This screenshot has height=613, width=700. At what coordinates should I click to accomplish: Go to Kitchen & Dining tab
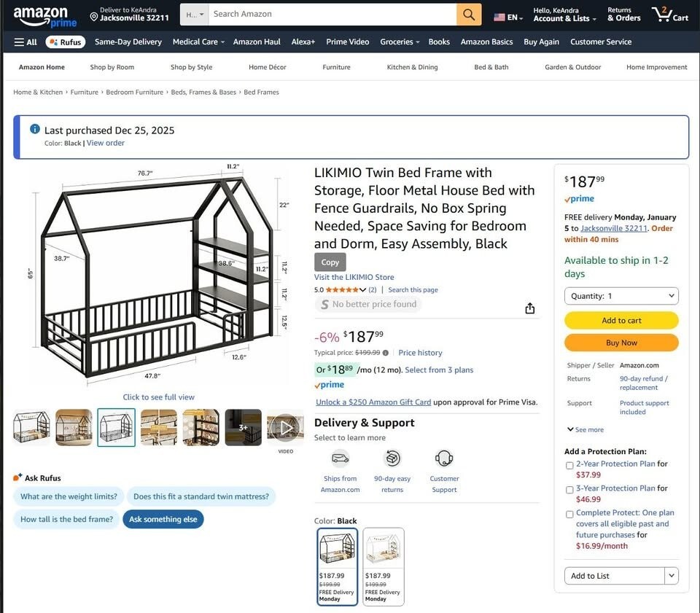click(412, 67)
